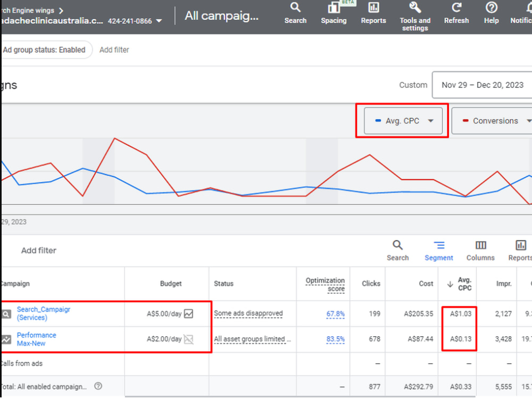Select the 199 clicks cell
The height and width of the screenshot is (399, 532).
point(375,314)
